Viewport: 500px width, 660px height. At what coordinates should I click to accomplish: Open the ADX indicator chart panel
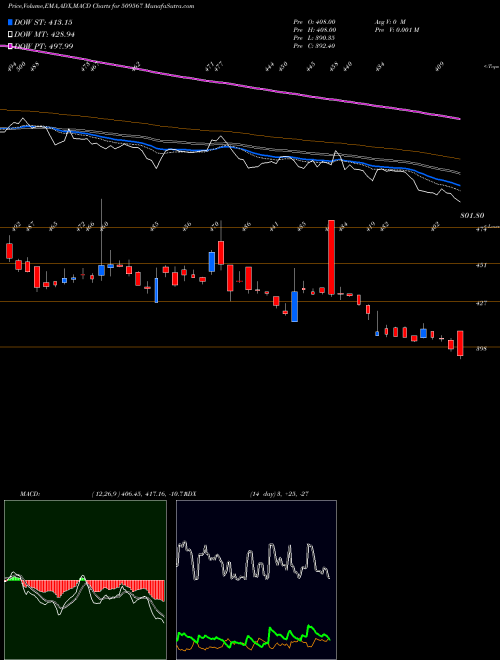pyautogui.click(x=256, y=580)
